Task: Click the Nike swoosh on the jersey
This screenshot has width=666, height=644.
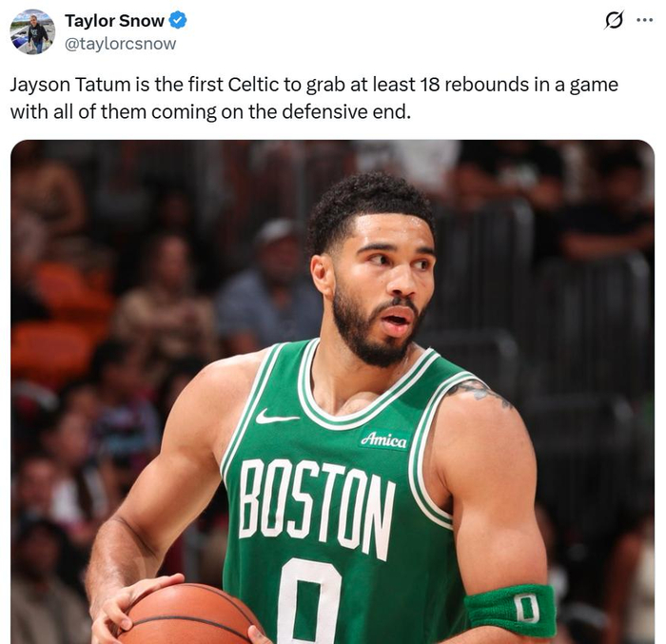Action: coord(276,416)
